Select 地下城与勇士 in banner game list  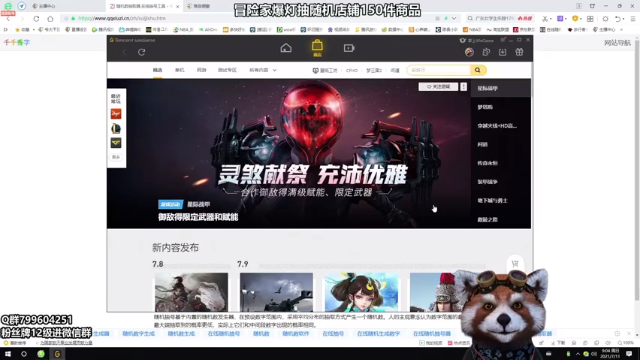coord(501,200)
